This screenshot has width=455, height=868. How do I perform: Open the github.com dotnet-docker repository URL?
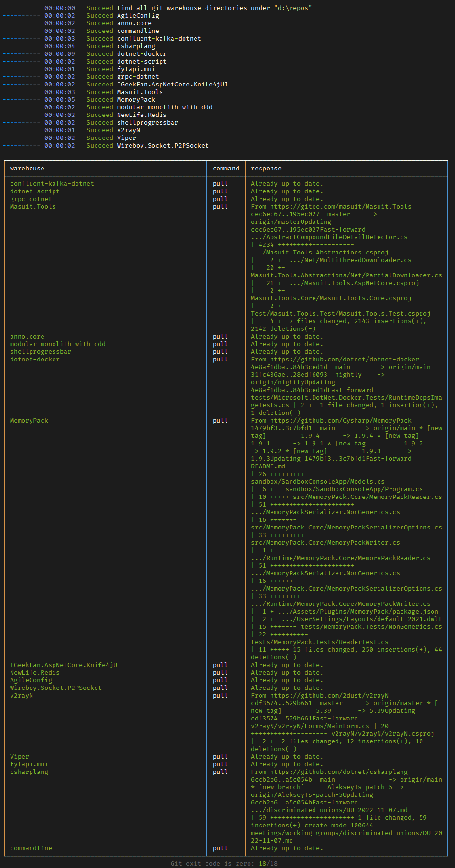click(x=344, y=360)
